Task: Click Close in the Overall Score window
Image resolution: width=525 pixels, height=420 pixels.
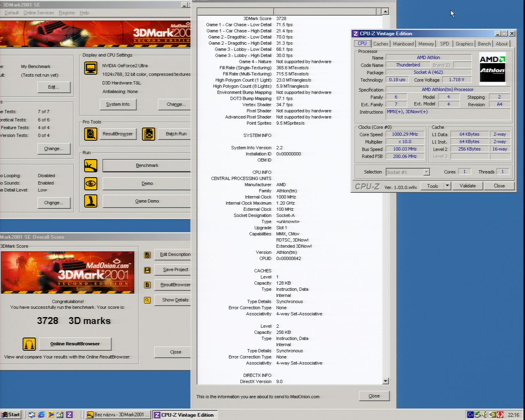Action: point(173,352)
